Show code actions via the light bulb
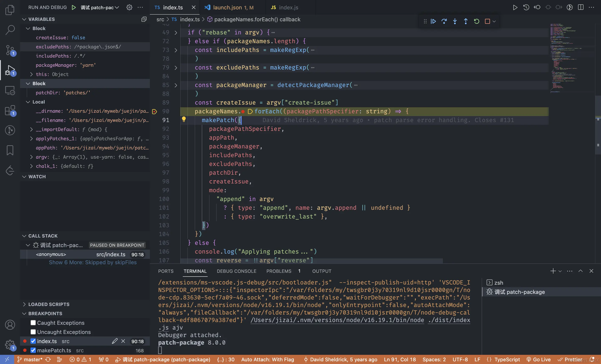Image resolution: width=601 pixels, height=364 pixels. [184, 119]
